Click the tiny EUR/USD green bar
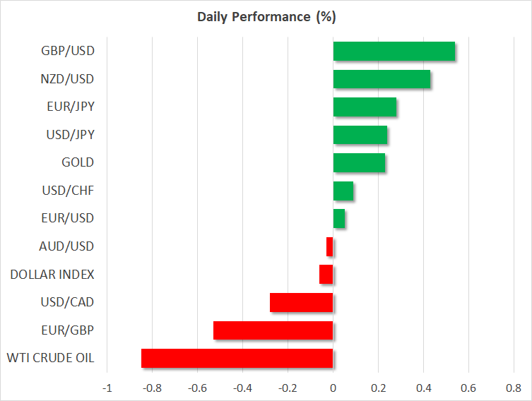This screenshot has width=532, height=401. pyautogui.click(x=339, y=218)
